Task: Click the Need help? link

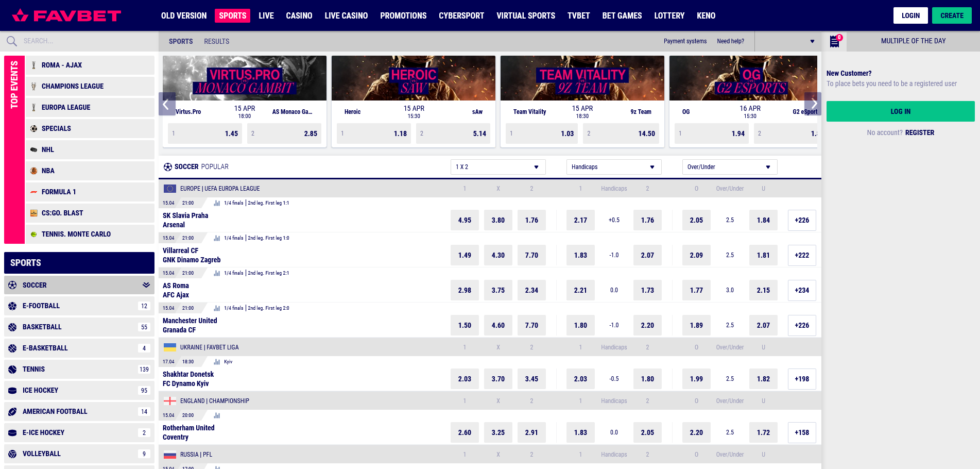Action: [730, 41]
